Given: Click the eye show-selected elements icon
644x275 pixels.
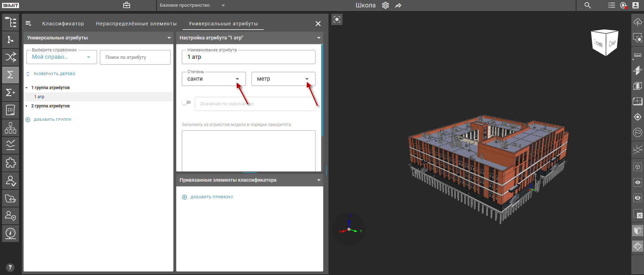Looking at the screenshot, I should [x=637, y=182].
